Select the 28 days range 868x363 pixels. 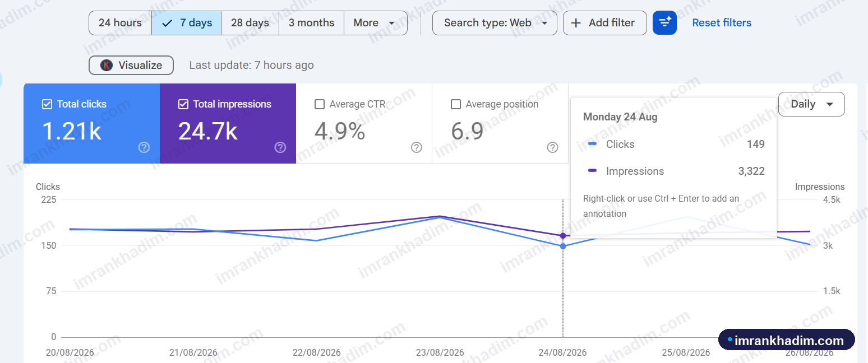pos(250,23)
